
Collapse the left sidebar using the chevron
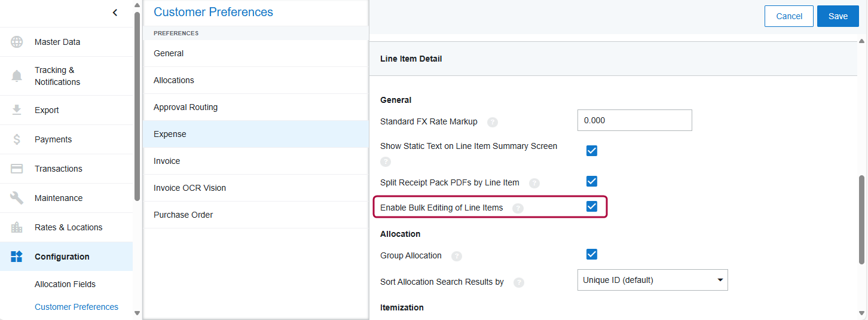[115, 13]
